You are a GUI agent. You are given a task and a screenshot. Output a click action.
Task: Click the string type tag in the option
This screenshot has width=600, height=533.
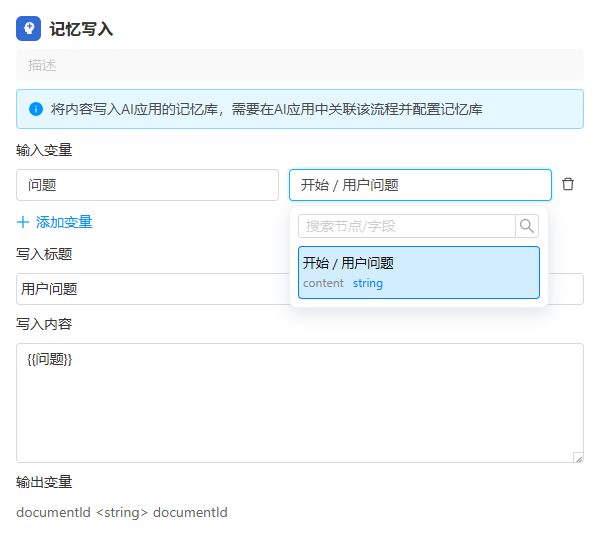(x=367, y=284)
